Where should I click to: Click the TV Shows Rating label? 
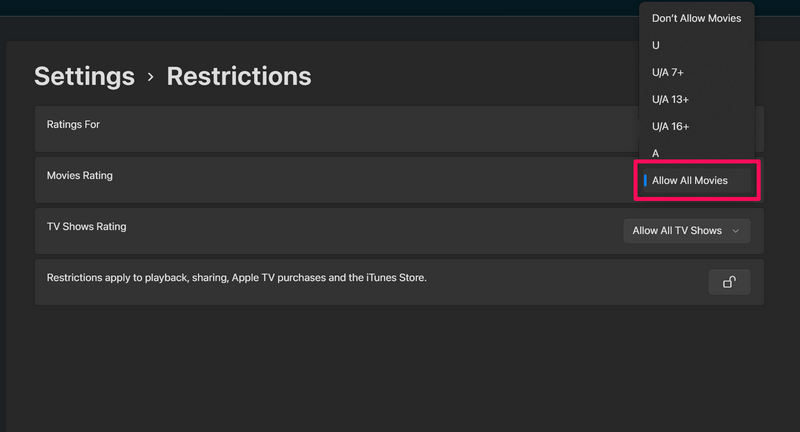(x=87, y=227)
